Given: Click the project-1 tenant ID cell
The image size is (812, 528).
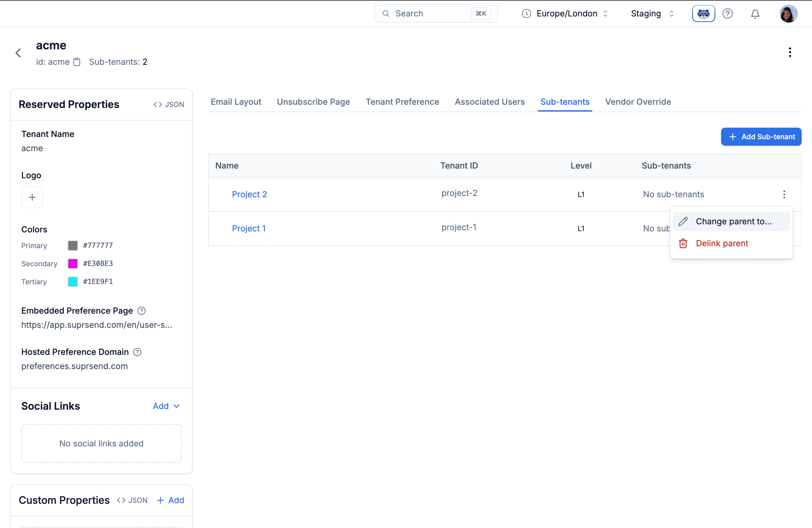Looking at the screenshot, I should click(459, 227).
